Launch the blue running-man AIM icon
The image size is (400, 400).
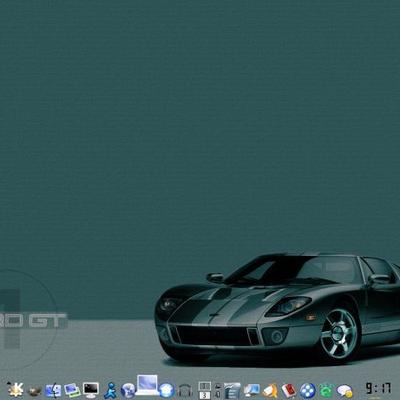point(110,390)
